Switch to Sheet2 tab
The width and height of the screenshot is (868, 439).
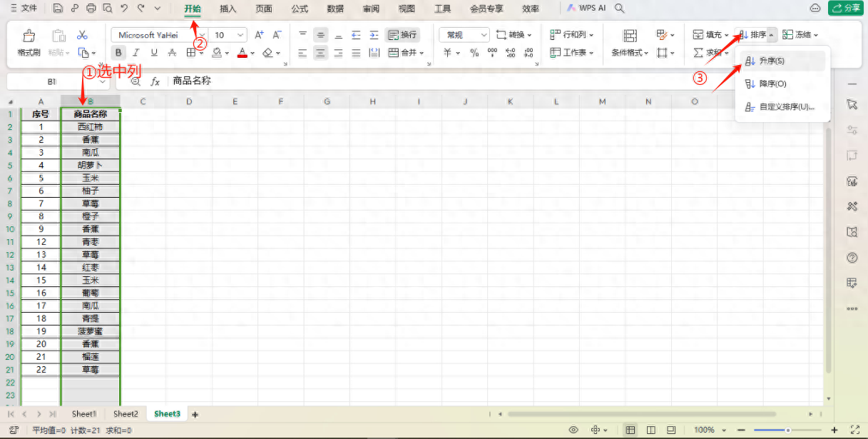pos(126,414)
